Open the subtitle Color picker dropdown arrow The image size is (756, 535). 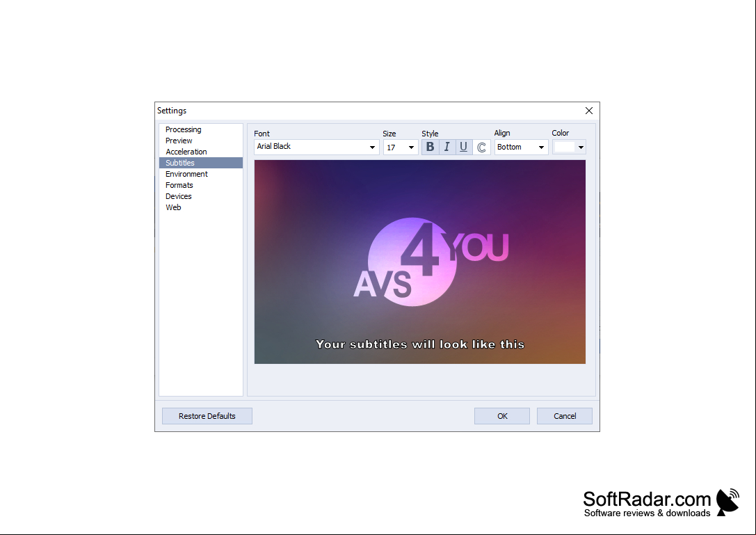pos(581,147)
